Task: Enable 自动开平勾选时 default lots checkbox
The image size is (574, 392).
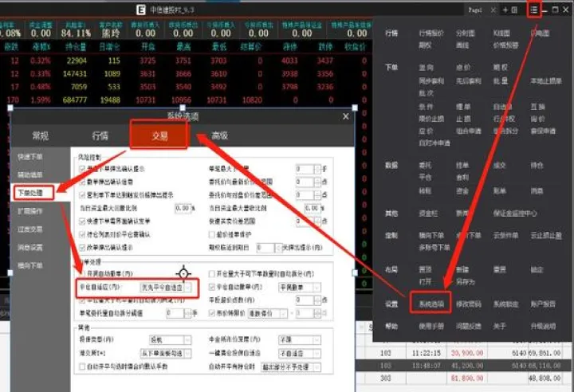Action: pos(82,367)
